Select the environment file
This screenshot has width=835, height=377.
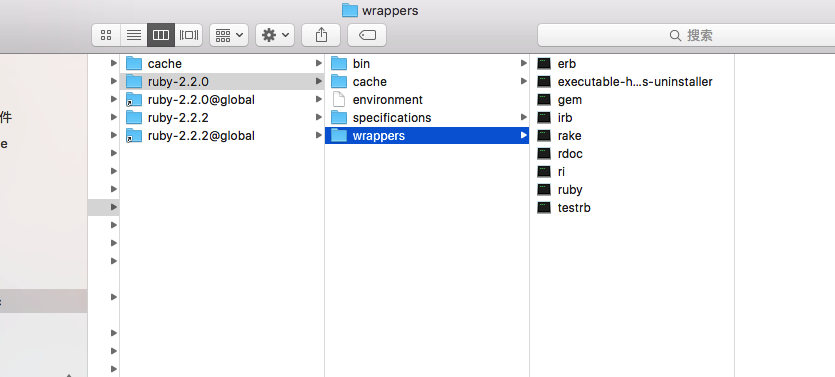coord(427,100)
